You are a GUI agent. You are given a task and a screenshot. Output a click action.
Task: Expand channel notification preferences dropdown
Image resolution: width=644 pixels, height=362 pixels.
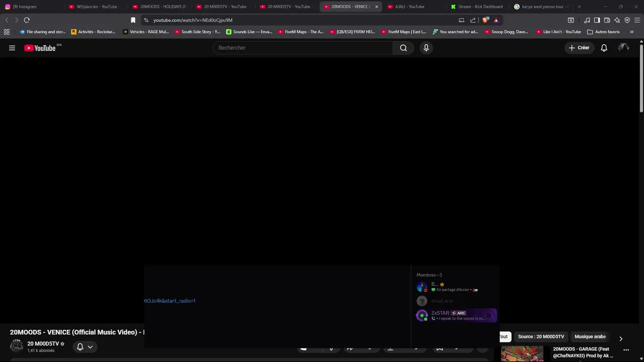point(90,347)
